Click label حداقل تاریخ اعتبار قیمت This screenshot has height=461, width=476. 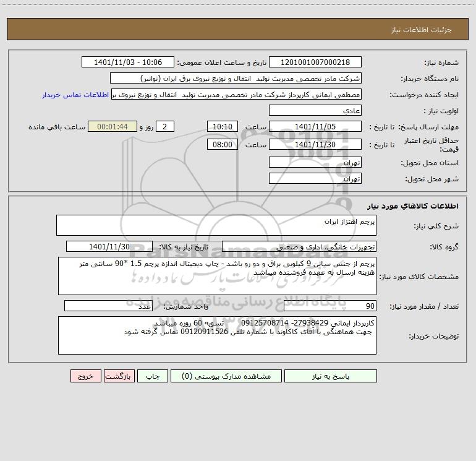click(431, 145)
